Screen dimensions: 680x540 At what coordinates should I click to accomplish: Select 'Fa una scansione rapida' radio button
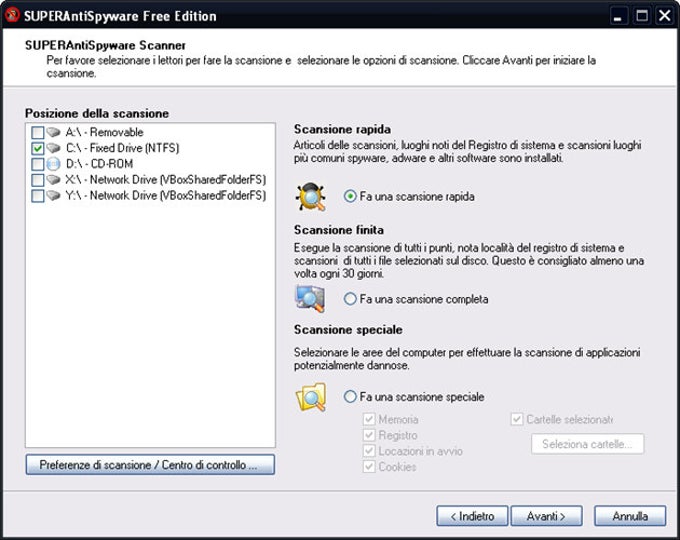coord(350,196)
